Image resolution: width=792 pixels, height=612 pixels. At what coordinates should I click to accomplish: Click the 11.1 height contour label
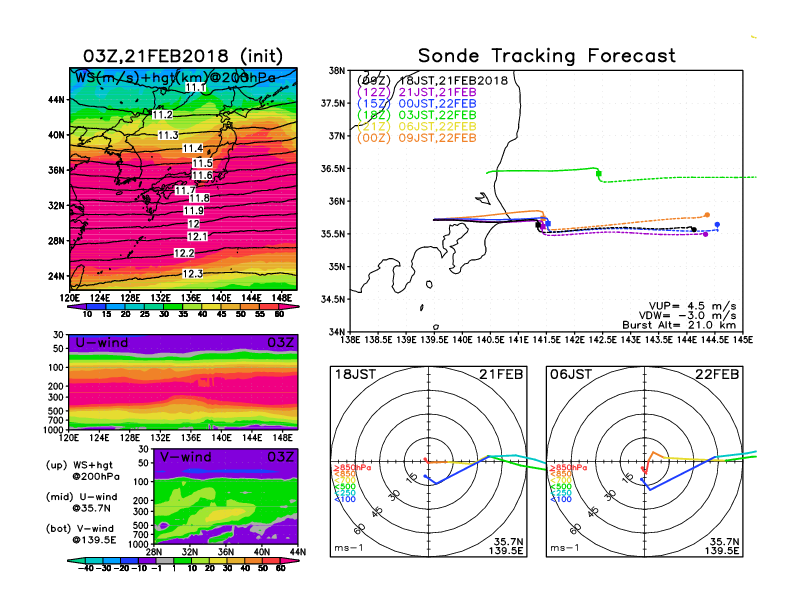195,87
